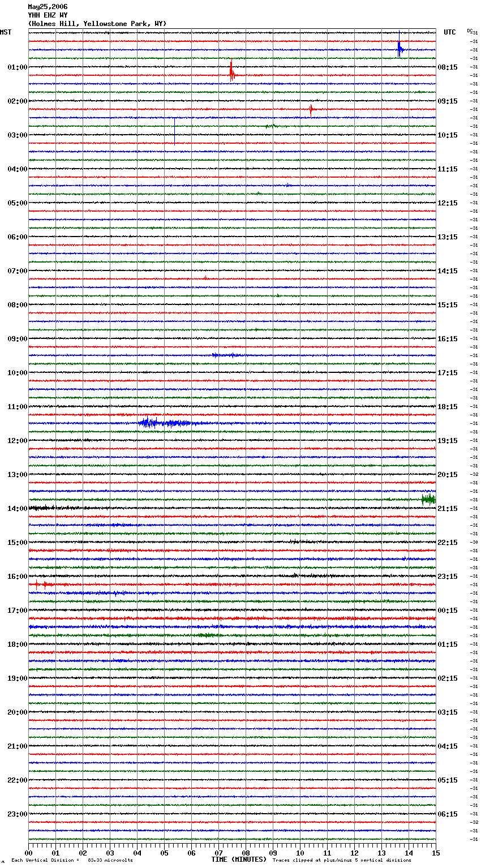Click the 10:15 UTC time label
Viewport: 481px width, 868px height.
(x=448, y=135)
